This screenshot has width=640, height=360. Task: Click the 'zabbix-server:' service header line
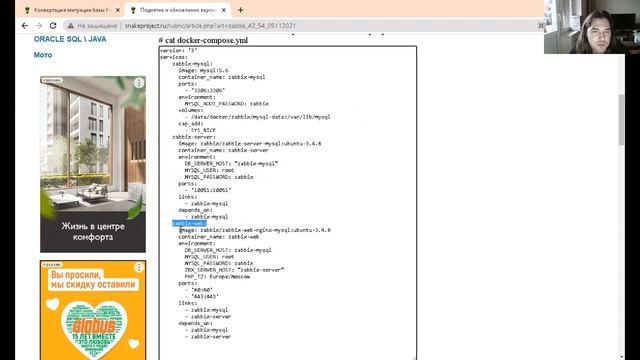coord(194,137)
